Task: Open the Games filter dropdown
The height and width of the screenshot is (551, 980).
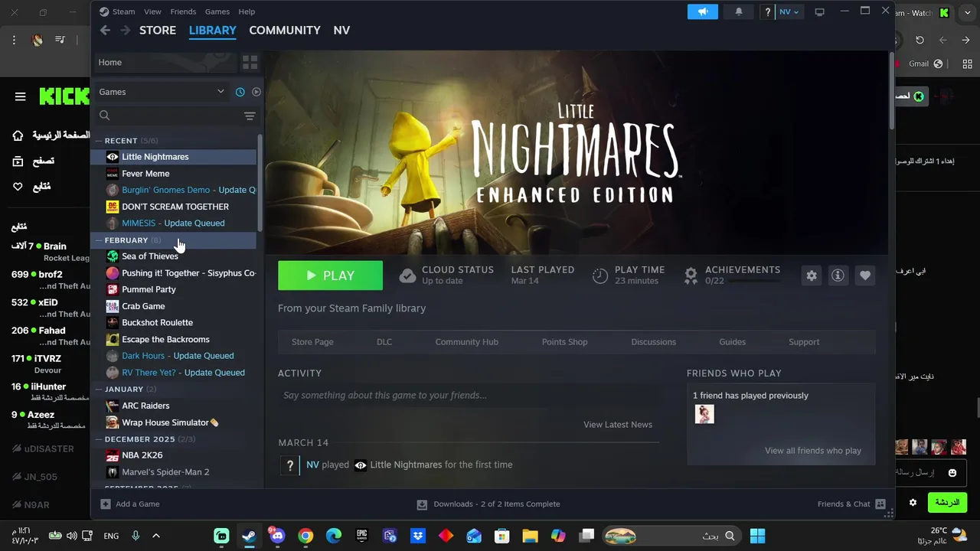Action: point(162,92)
